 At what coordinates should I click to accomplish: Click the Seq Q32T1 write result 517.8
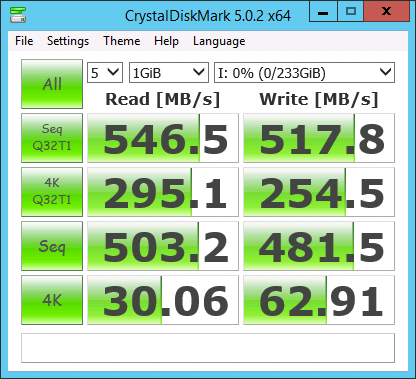tap(319, 138)
